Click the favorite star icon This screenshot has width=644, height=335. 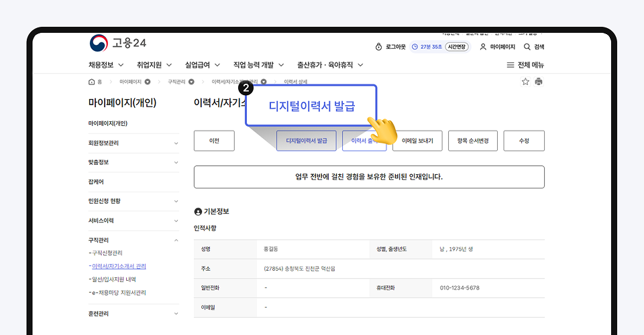[x=525, y=82]
